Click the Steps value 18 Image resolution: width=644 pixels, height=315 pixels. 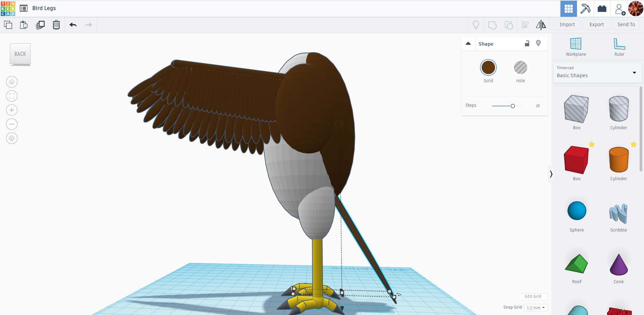(x=538, y=106)
